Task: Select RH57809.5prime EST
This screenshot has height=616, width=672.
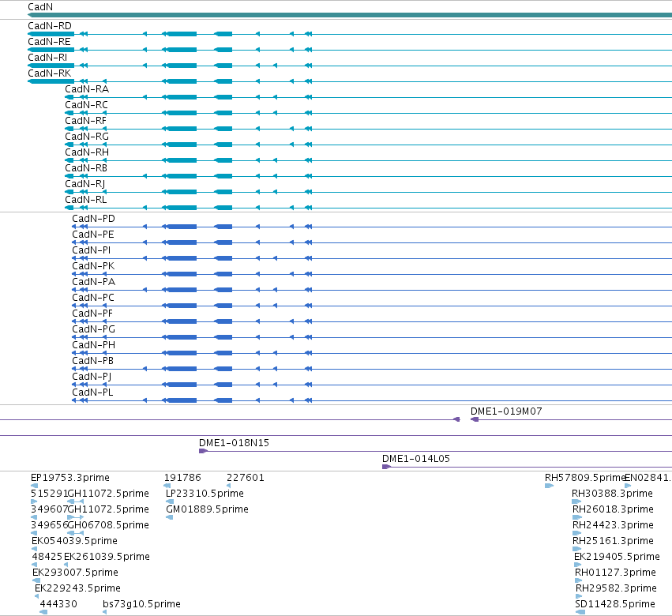Action: [x=585, y=479]
